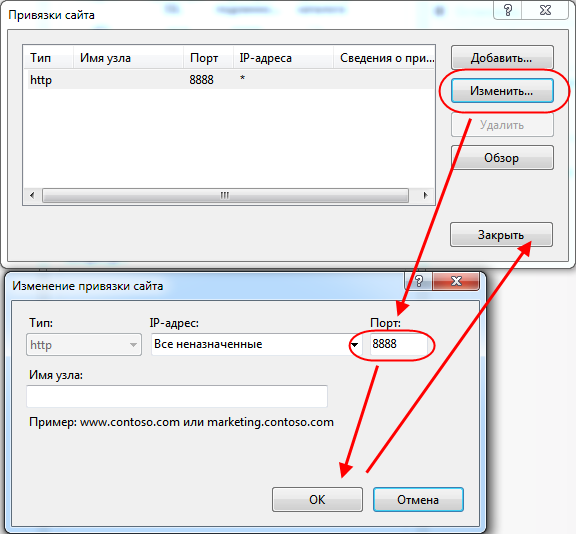Click the Все неназначенные combo box text
Screen dimensions: 576x534
(x=208, y=344)
